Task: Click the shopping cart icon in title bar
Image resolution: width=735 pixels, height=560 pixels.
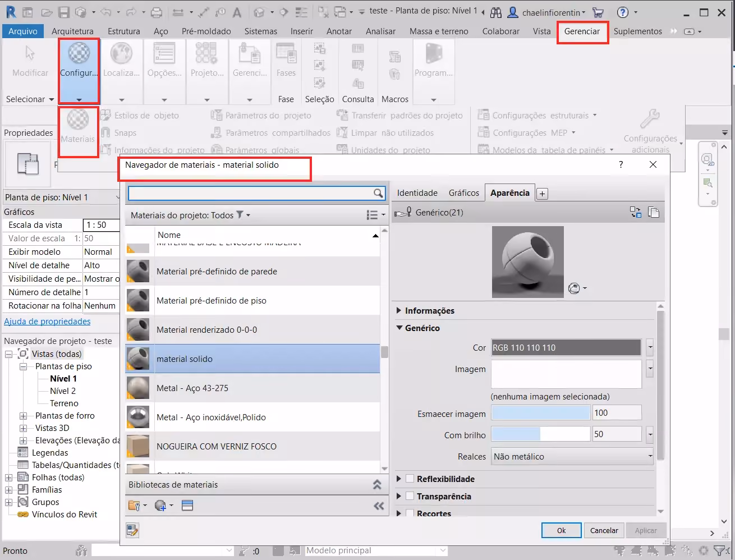Action: click(598, 12)
